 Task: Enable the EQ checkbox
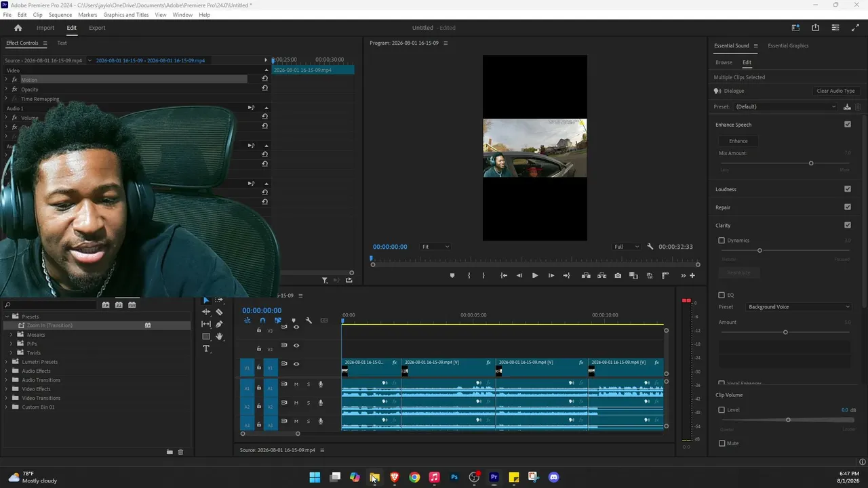click(x=722, y=295)
